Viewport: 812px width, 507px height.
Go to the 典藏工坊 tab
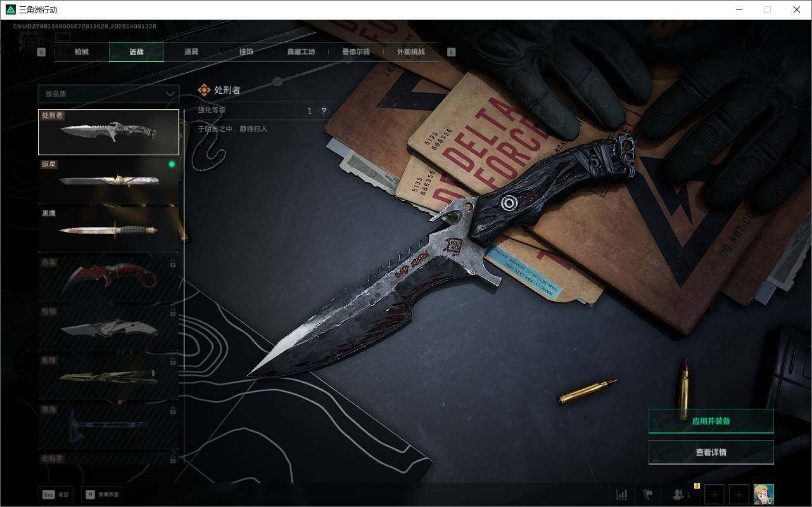301,52
